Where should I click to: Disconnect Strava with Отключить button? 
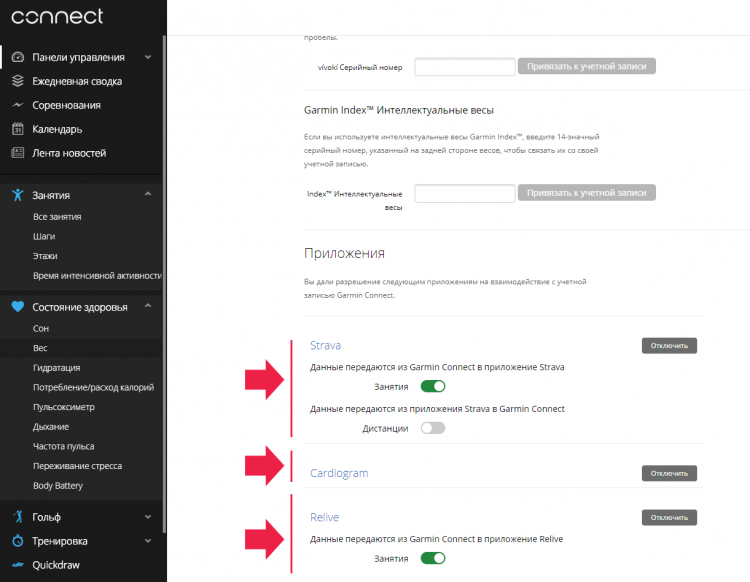(x=669, y=345)
